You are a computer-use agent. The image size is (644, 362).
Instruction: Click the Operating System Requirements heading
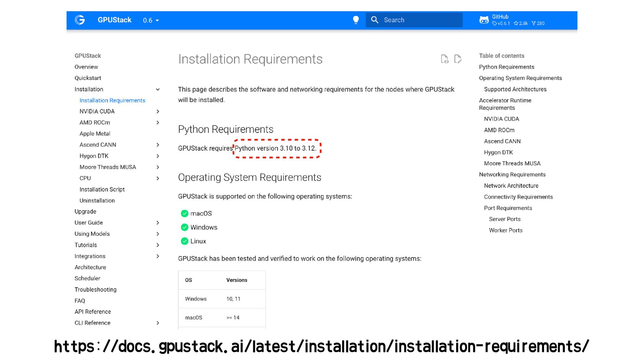coord(250,178)
